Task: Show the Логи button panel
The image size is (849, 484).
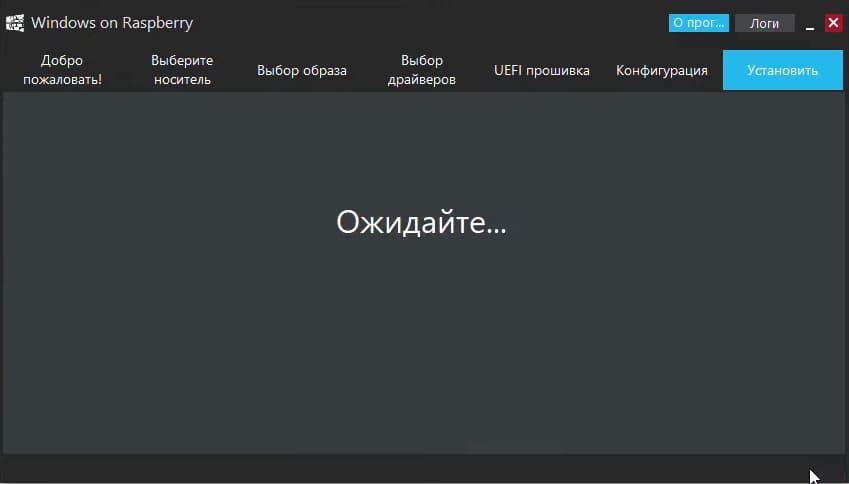Action: point(764,23)
